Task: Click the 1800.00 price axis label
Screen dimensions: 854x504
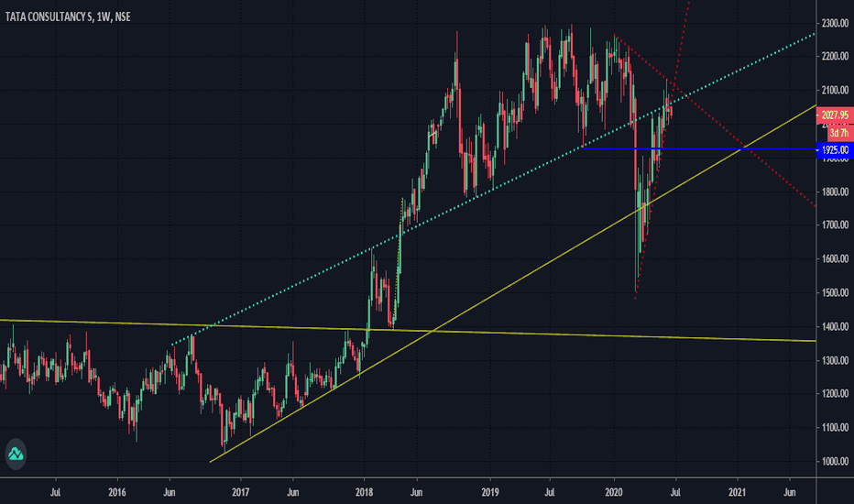Action: (x=836, y=192)
